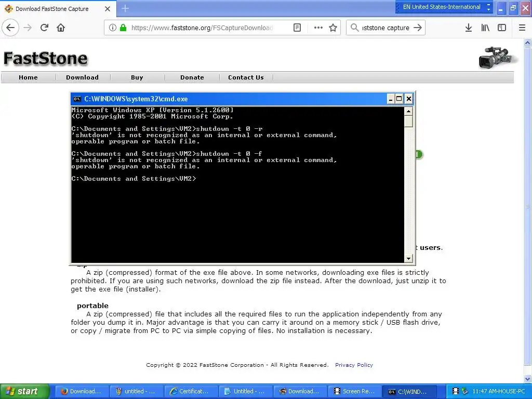
Task: Open the Library icon in Firefox toolbar
Action: click(485, 28)
